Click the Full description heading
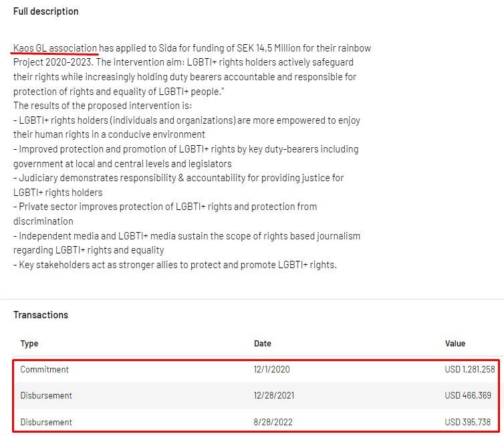 (46, 11)
